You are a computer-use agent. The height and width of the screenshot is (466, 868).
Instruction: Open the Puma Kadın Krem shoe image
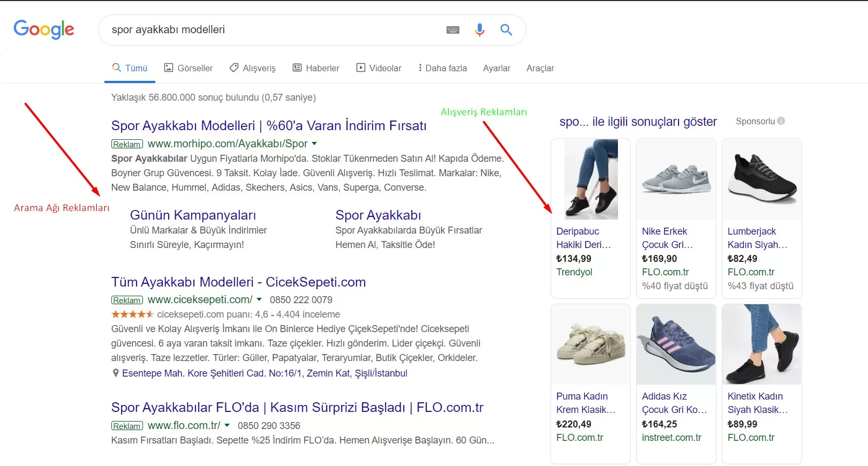coord(591,344)
